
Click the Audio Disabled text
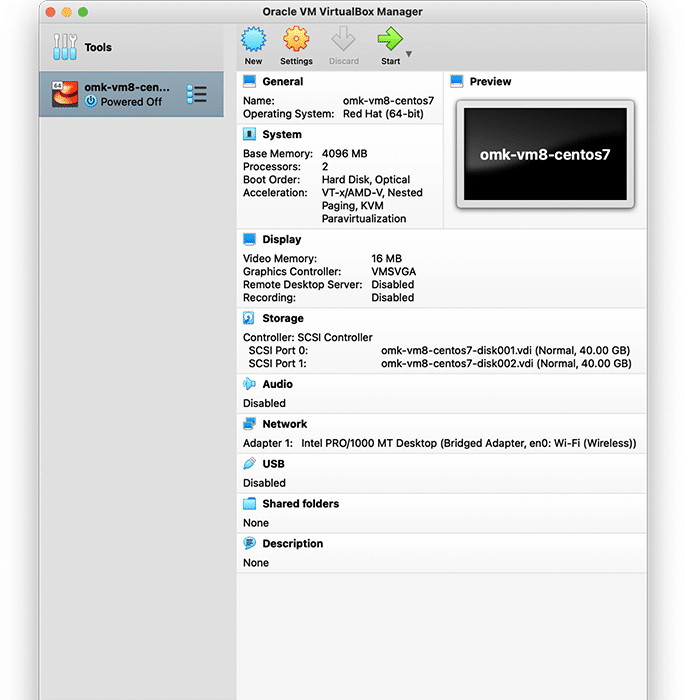point(264,403)
